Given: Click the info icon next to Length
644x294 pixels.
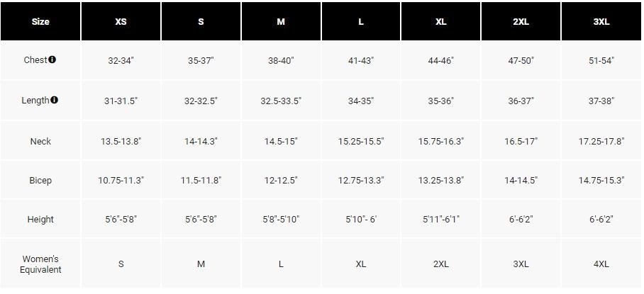Looking at the screenshot, I should coord(54,100).
